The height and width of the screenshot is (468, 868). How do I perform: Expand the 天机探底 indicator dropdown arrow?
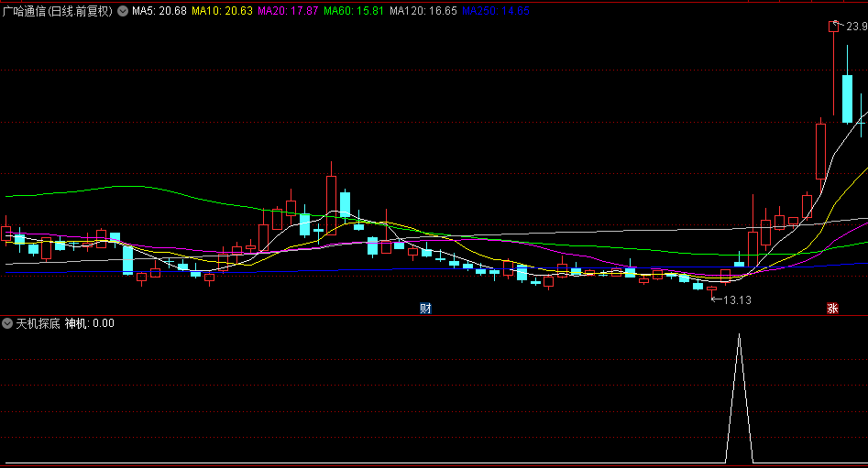point(7,323)
